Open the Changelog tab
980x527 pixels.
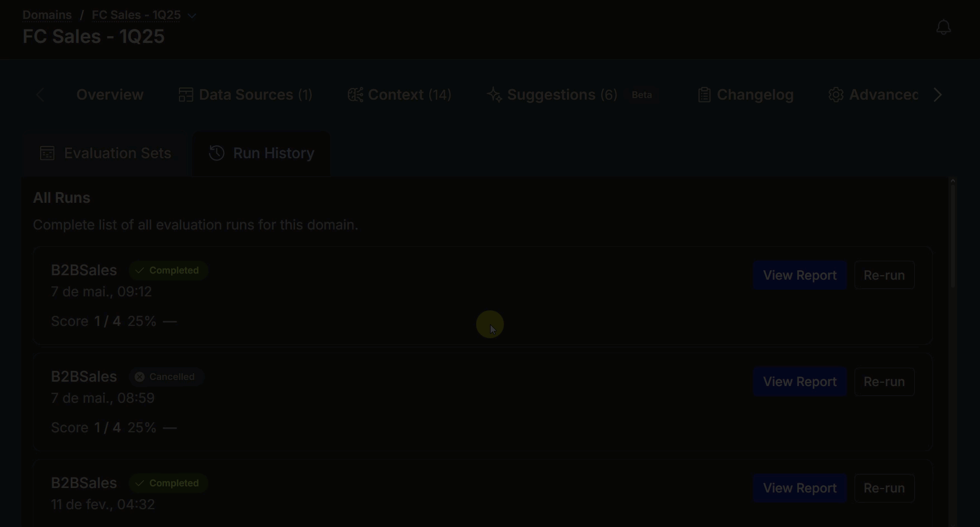745,95
